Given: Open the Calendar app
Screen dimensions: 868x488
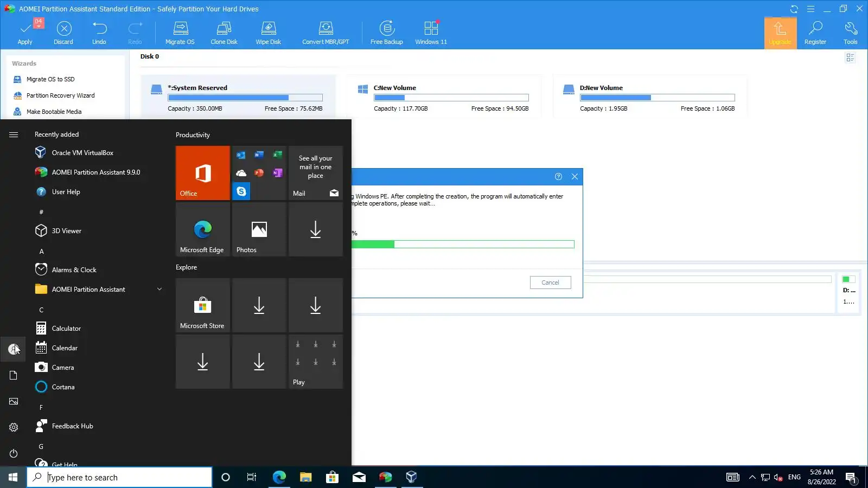Looking at the screenshot, I should pos(65,348).
